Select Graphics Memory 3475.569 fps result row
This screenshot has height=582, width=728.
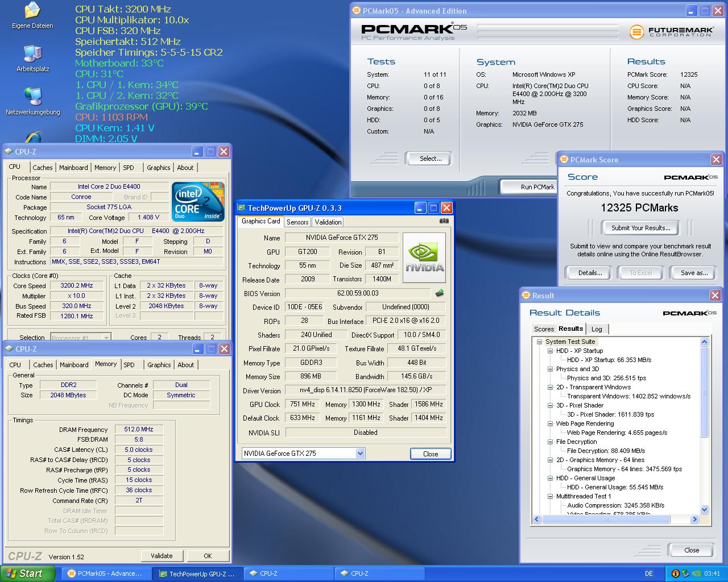tap(624, 469)
